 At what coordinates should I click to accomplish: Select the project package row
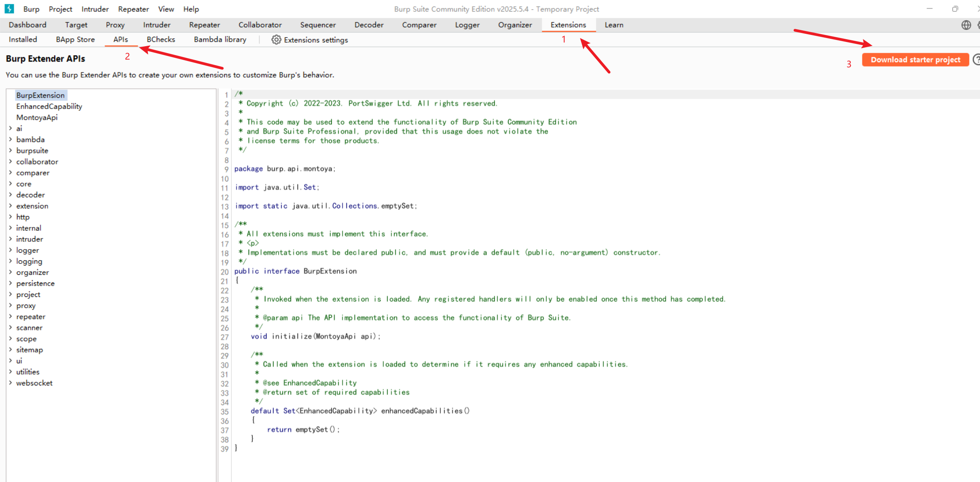[28, 295]
